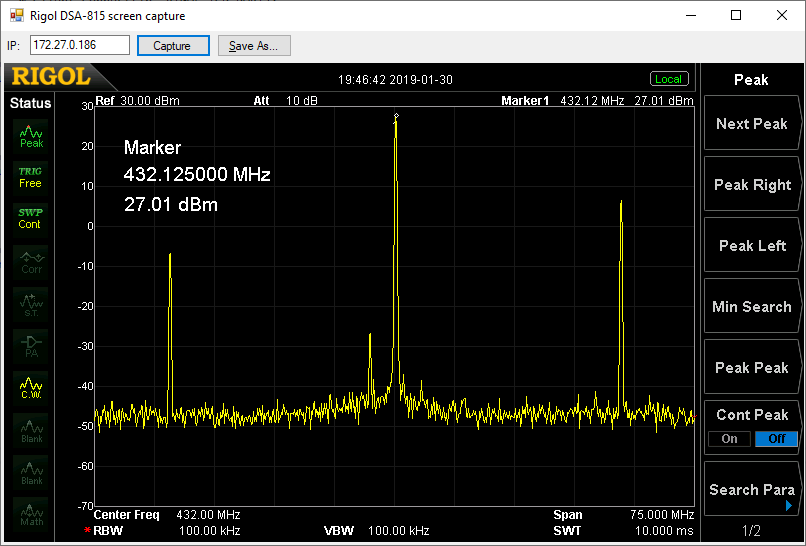
Task: Click the Local mode indicator
Action: (669, 79)
